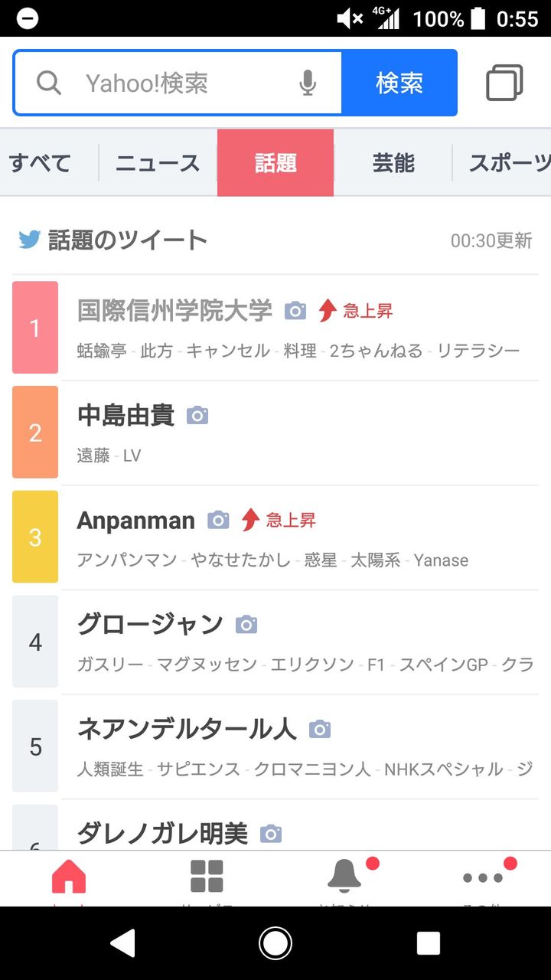Switch to the ニュース tab
The height and width of the screenshot is (980, 551).
click(x=158, y=163)
